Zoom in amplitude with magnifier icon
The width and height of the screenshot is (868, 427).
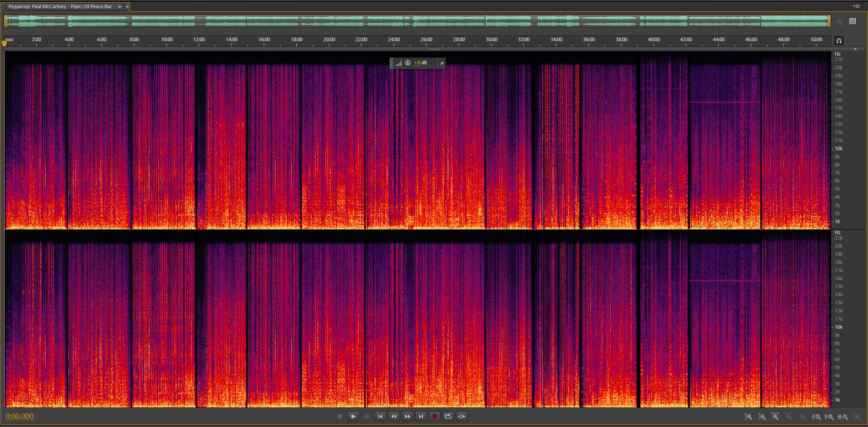coord(749,417)
